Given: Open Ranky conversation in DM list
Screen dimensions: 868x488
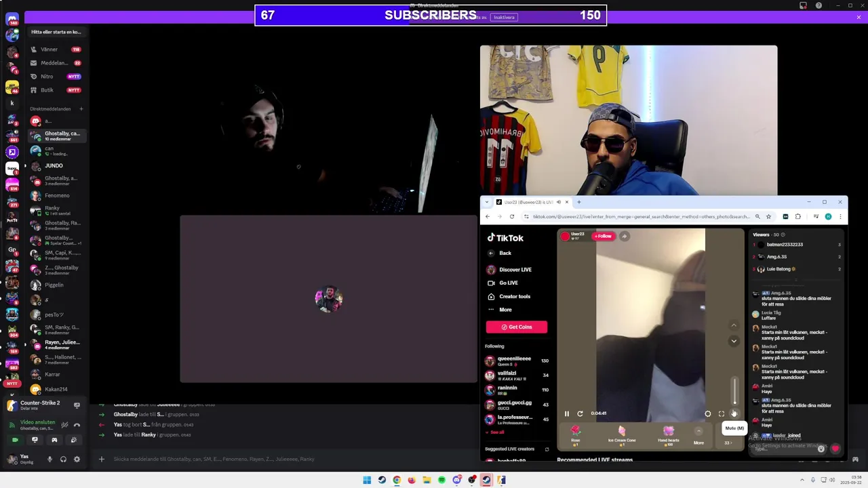Looking at the screenshot, I should point(56,210).
